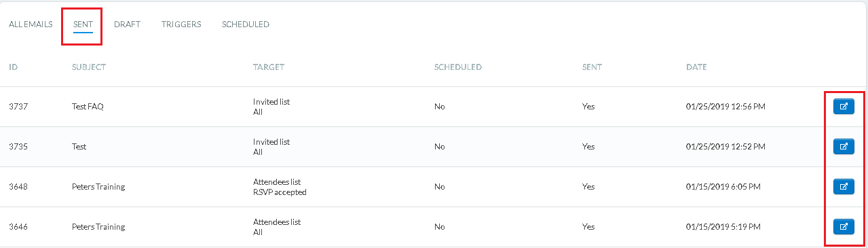
Task: Click the Target column header
Action: (x=269, y=67)
